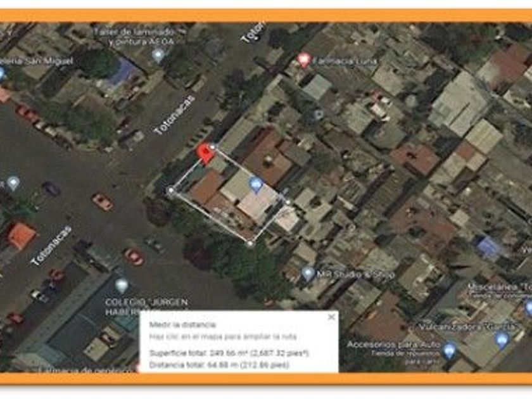Select the blue pin inside the measured polygon
Viewport: 532px width, 399px height.
(x=256, y=184)
